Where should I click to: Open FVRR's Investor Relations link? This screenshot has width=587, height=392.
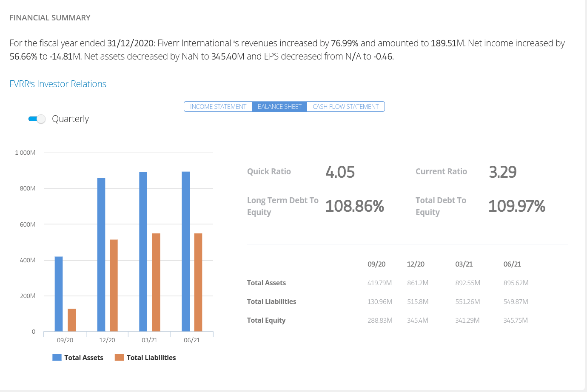(x=58, y=84)
